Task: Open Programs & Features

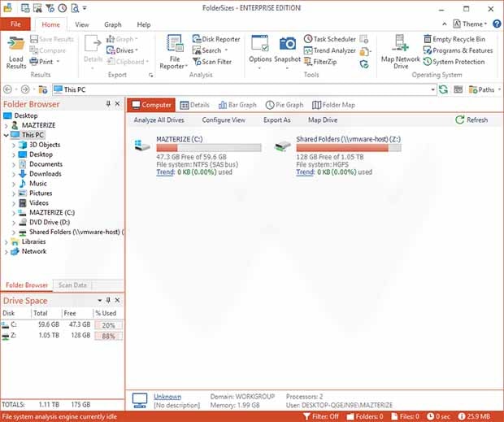Action: (458, 50)
